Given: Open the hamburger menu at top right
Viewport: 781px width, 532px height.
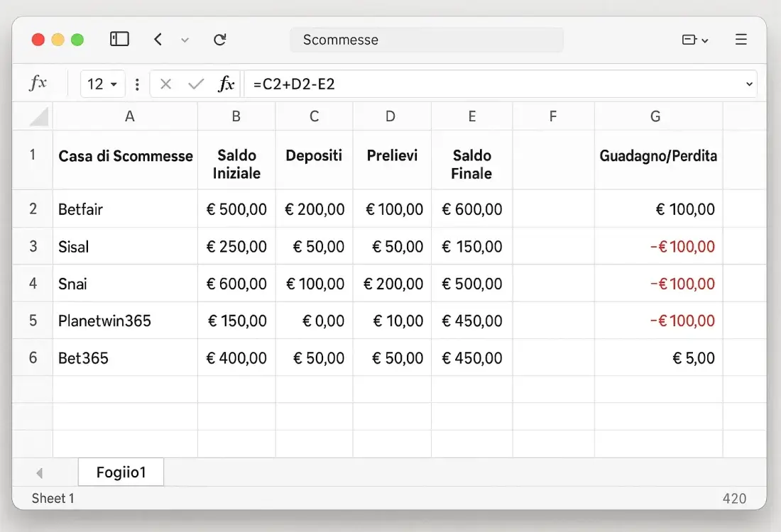Looking at the screenshot, I should [x=741, y=40].
